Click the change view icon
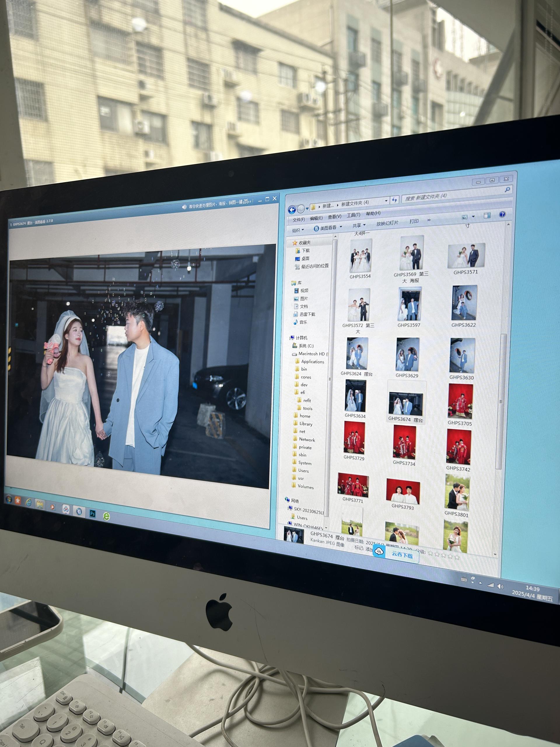Image resolution: width=560 pixels, height=747 pixels. (465, 217)
